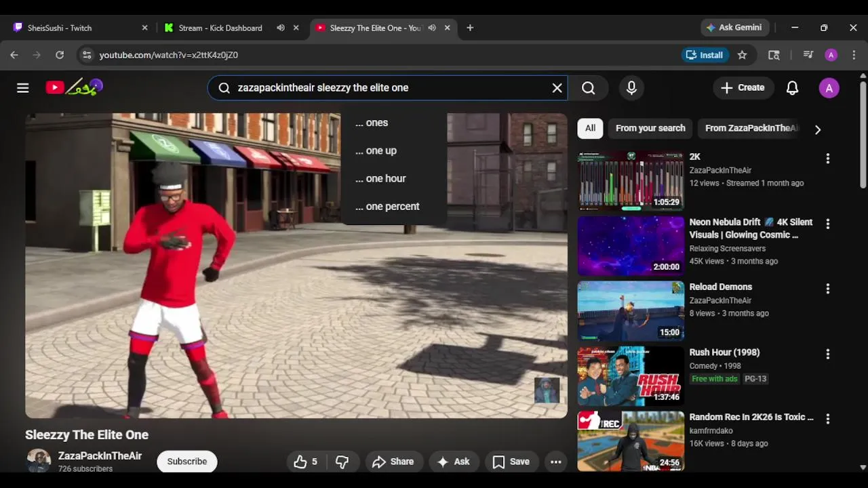This screenshot has height=488, width=868.
Task: Choose the '... one hour' suggestion
Action: tap(393, 178)
